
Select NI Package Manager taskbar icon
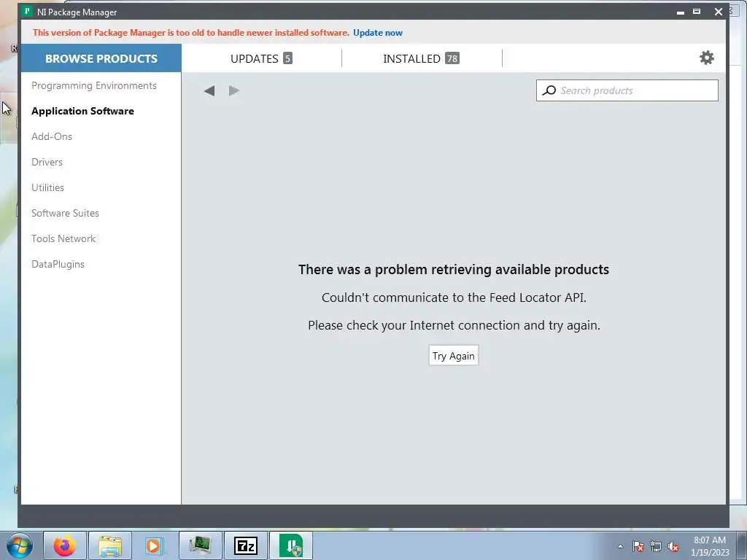291,545
